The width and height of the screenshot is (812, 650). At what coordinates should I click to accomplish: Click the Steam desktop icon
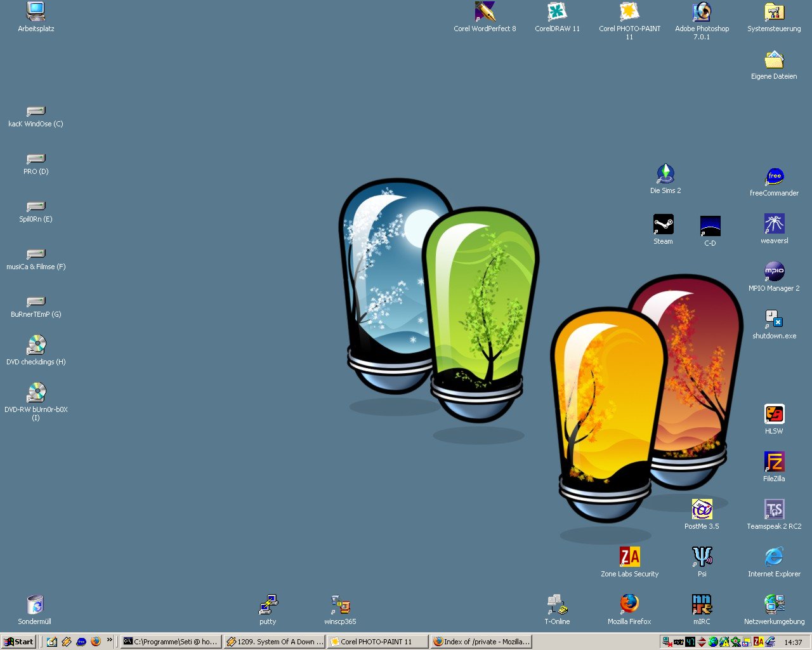tap(663, 225)
